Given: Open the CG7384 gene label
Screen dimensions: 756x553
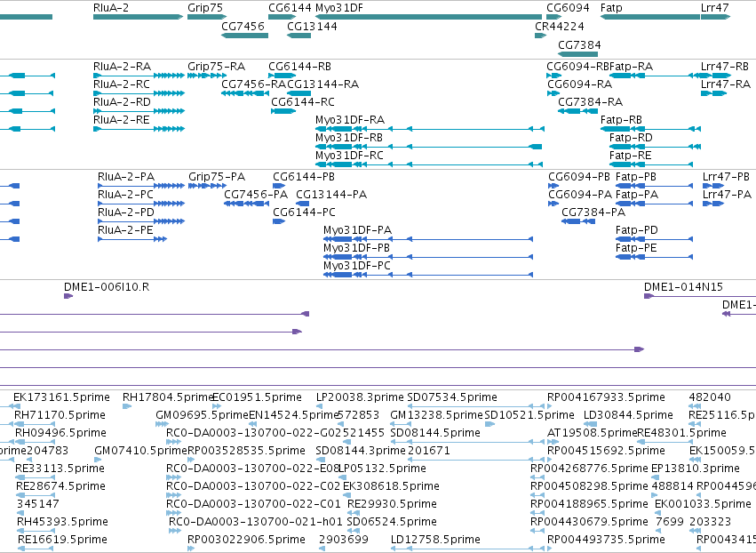Looking at the screenshot, I should (579, 44).
